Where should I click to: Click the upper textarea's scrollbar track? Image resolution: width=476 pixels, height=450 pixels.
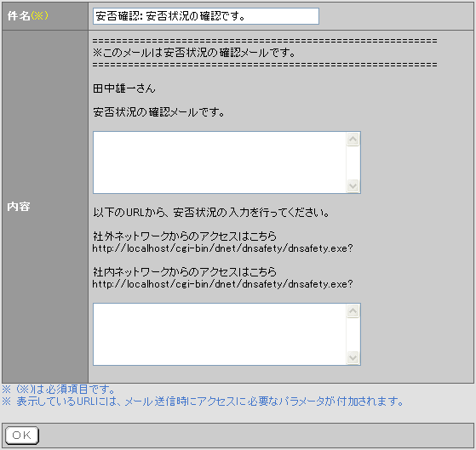point(353,162)
